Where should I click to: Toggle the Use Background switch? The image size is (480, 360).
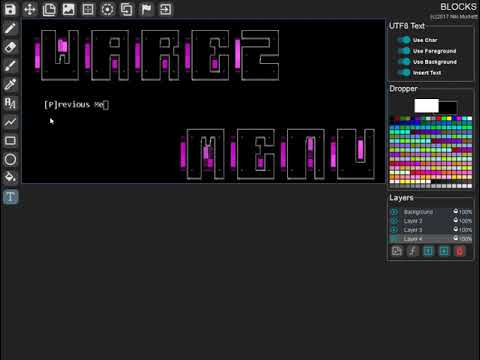[x=404, y=62]
